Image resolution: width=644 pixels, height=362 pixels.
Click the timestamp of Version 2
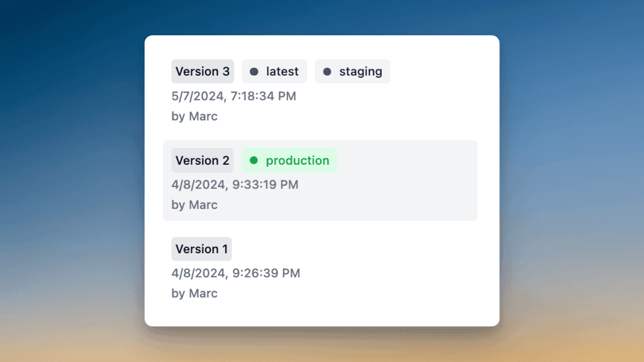tap(235, 184)
